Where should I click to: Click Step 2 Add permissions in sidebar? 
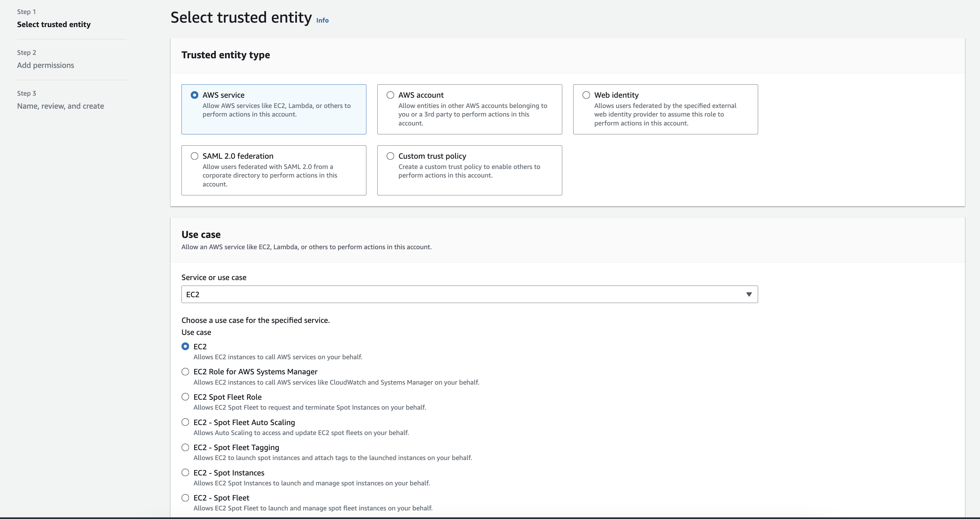[x=46, y=65]
